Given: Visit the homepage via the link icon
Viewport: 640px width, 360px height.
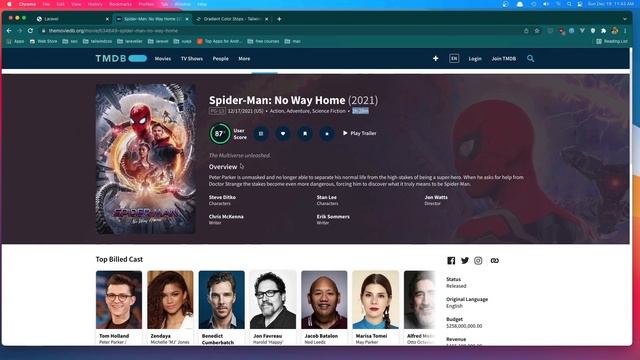Looking at the screenshot, I should (x=494, y=260).
